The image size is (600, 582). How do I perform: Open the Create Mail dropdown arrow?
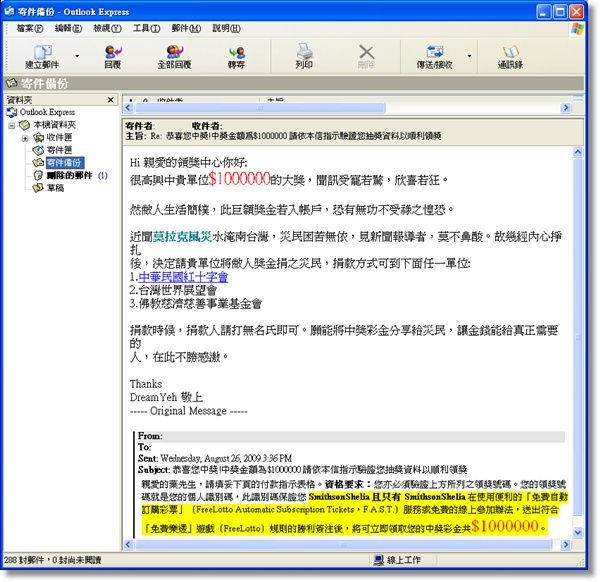pyautogui.click(x=77, y=56)
